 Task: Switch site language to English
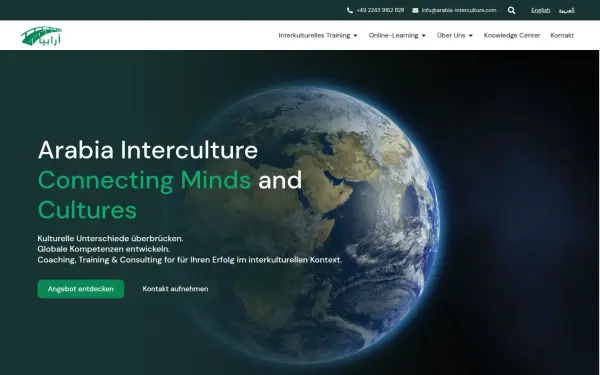(x=540, y=10)
